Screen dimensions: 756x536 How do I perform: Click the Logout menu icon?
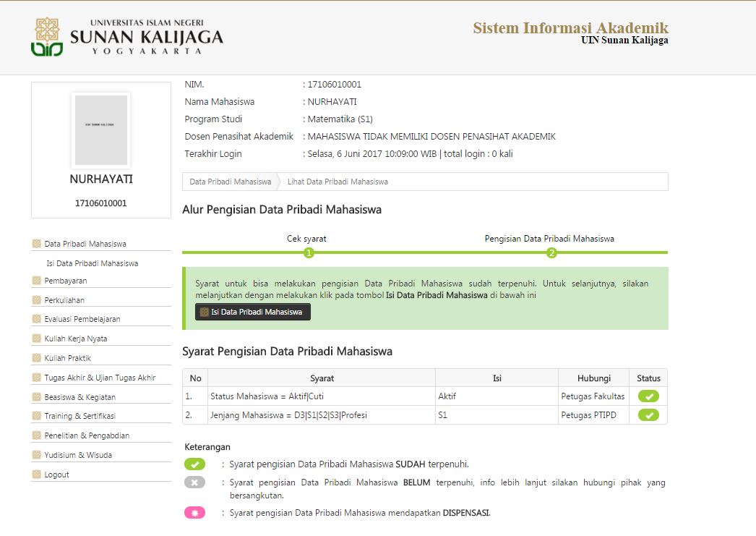(37, 475)
